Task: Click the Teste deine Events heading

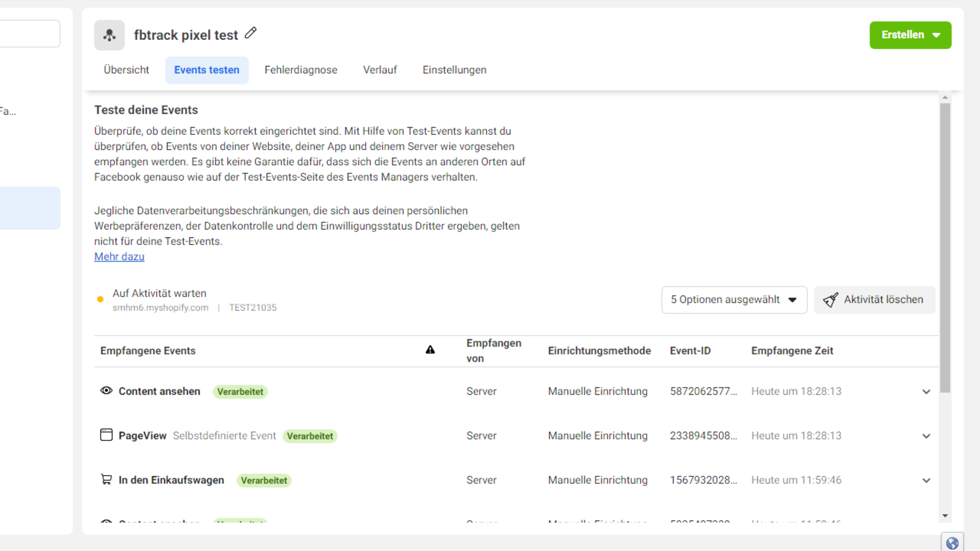Action: click(x=146, y=110)
